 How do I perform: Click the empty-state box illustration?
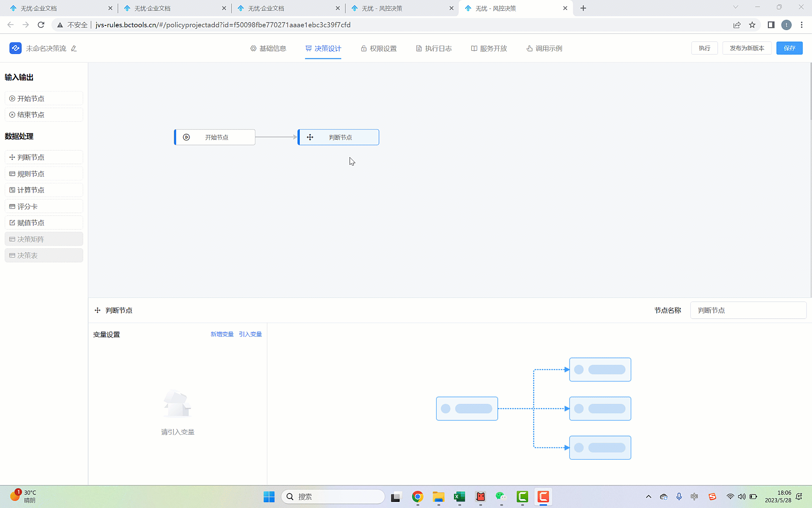pos(177,404)
